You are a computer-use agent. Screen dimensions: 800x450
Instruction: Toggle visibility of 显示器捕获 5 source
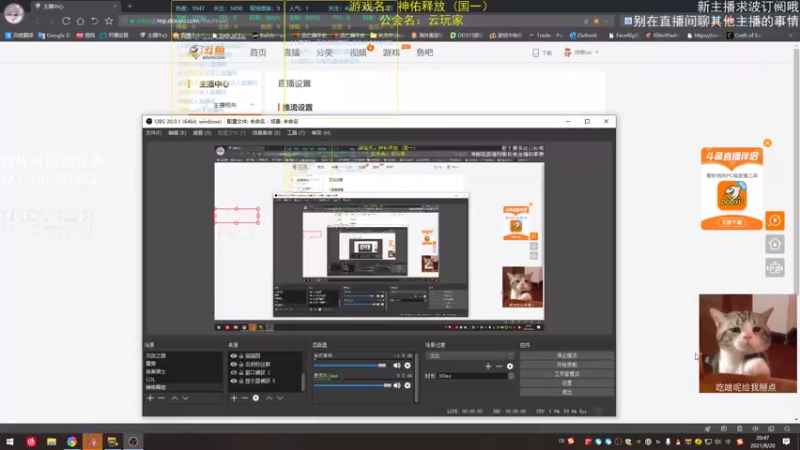pyautogui.click(x=234, y=381)
